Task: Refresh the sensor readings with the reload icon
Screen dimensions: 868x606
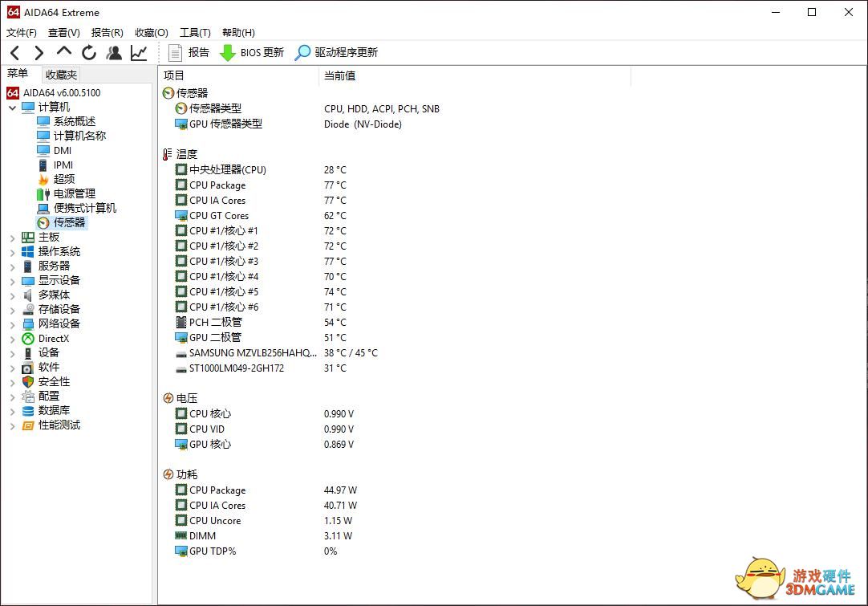Action: pyautogui.click(x=88, y=53)
